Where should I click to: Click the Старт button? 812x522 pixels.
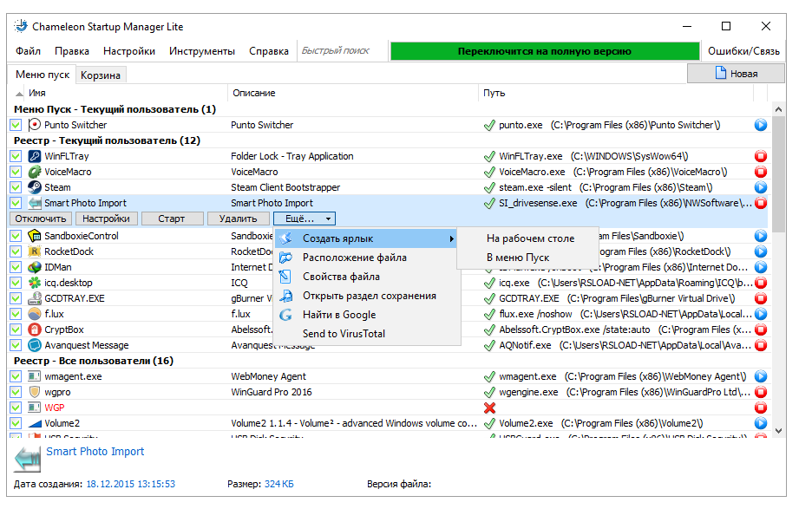point(172,219)
